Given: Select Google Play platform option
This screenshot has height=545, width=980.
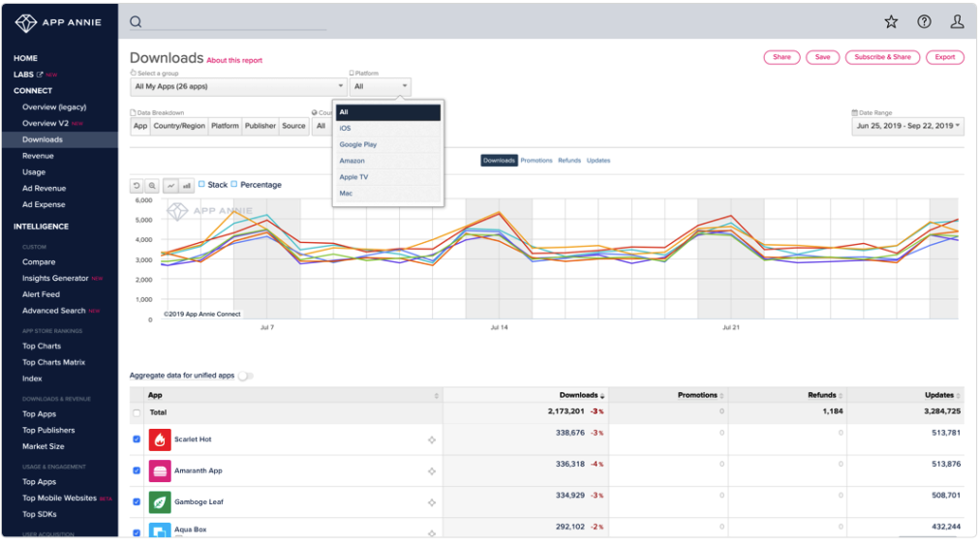Looking at the screenshot, I should point(388,145).
